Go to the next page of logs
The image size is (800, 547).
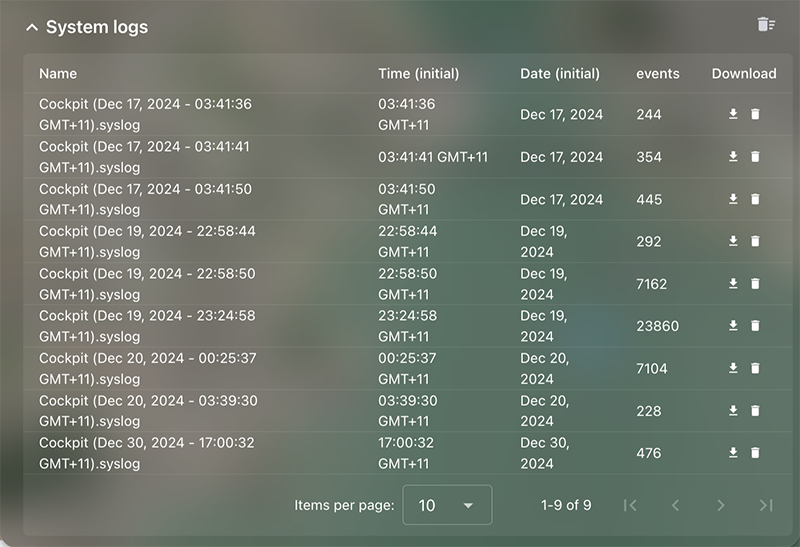point(720,505)
